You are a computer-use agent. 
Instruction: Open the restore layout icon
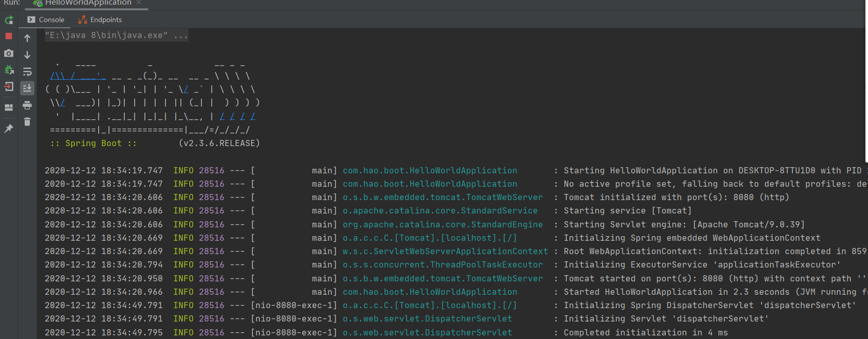[x=9, y=108]
